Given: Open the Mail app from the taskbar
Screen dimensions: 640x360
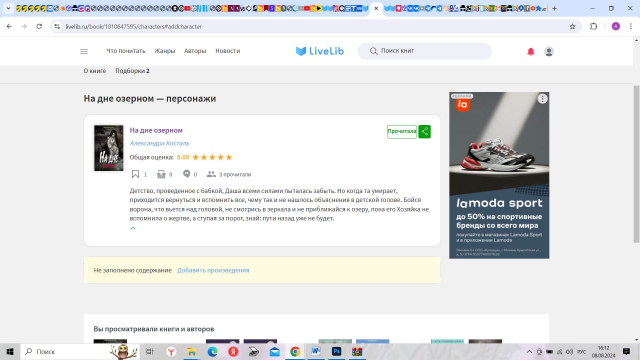Looking at the screenshot, I should [274, 352].
